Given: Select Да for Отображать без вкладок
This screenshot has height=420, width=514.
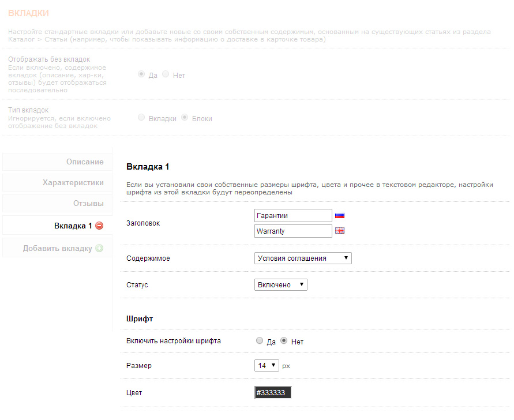Looking at the screenshot, I should [x=141, y=75].
